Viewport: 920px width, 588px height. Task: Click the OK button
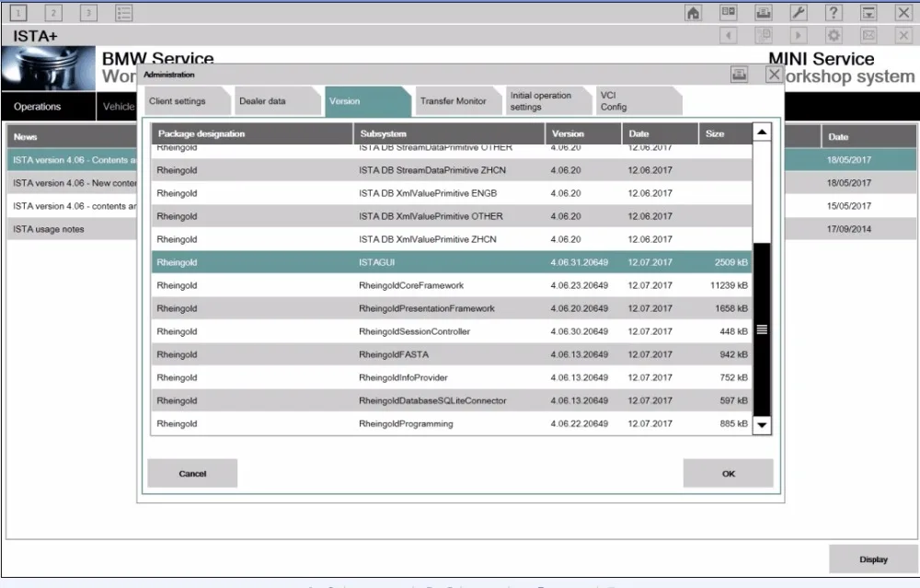pos(728,474)
